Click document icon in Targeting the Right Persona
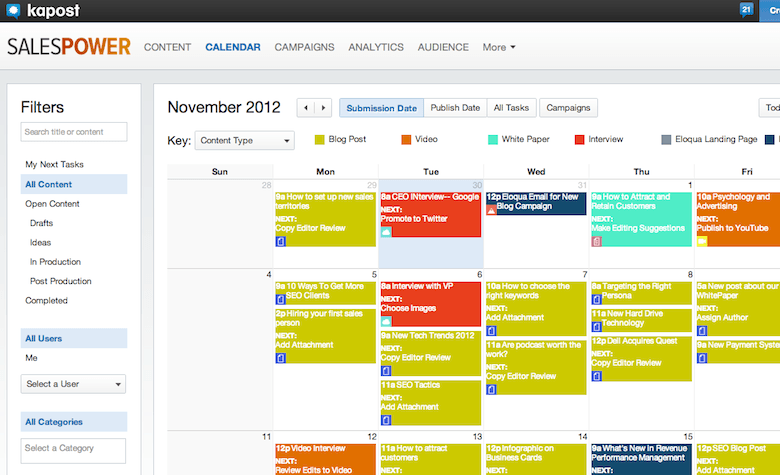Viewport: 780px width, 475px height. [x=596, y=300]
